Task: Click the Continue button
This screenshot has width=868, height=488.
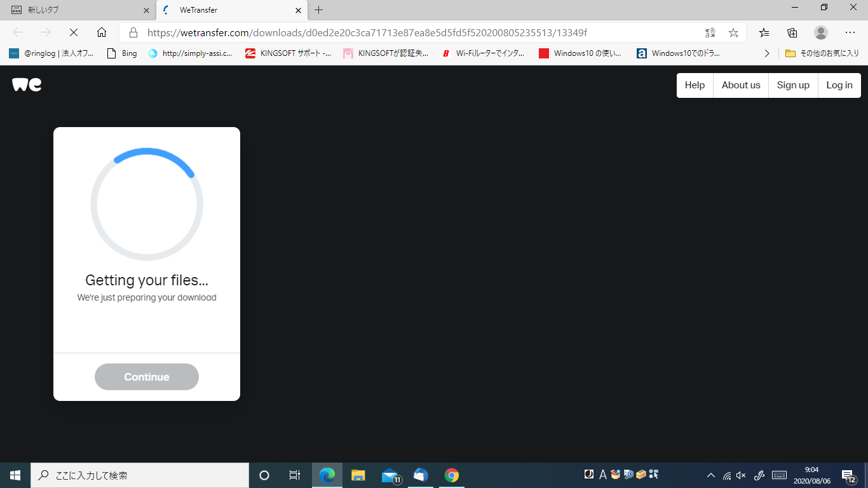Action: (x=146, y=376)
